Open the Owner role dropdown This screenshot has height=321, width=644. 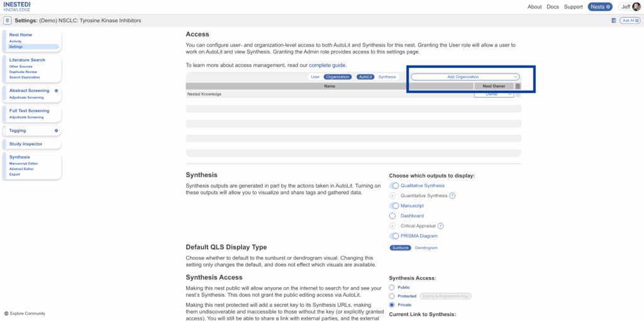click(x=494, y=94)
